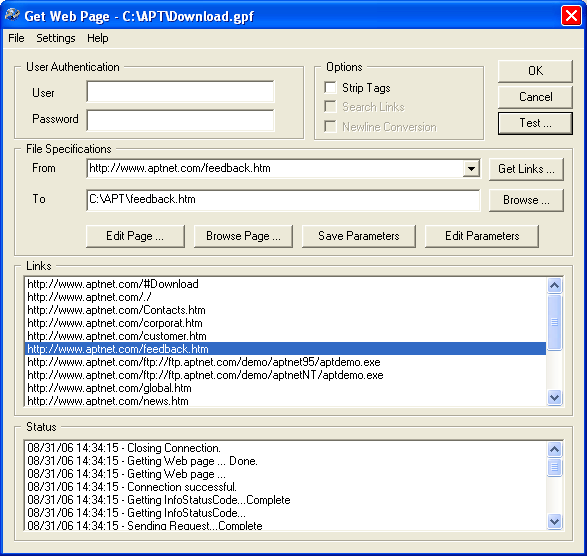The height and width of the screenshot is (556, 587).
Task: Close the Get Web Page window
Action: (x=571, y=16)
